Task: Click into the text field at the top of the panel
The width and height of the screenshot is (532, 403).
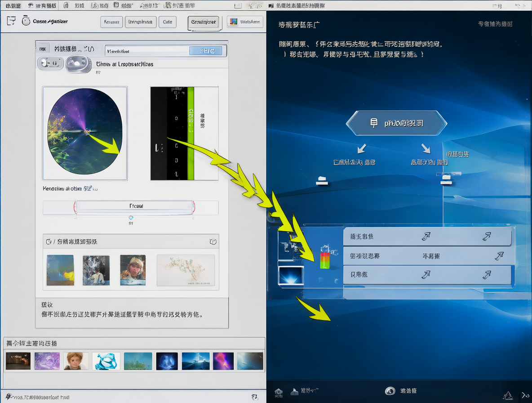Action: tap(147, 51)
